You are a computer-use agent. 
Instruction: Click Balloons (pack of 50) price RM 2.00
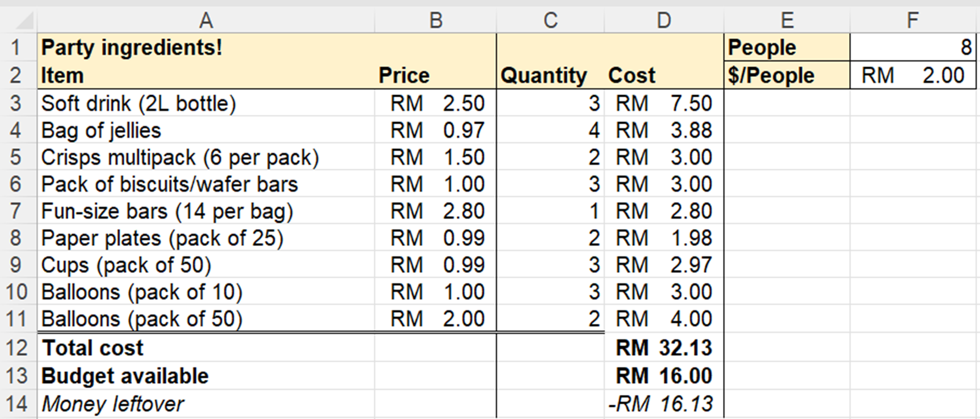pos(436,319)
